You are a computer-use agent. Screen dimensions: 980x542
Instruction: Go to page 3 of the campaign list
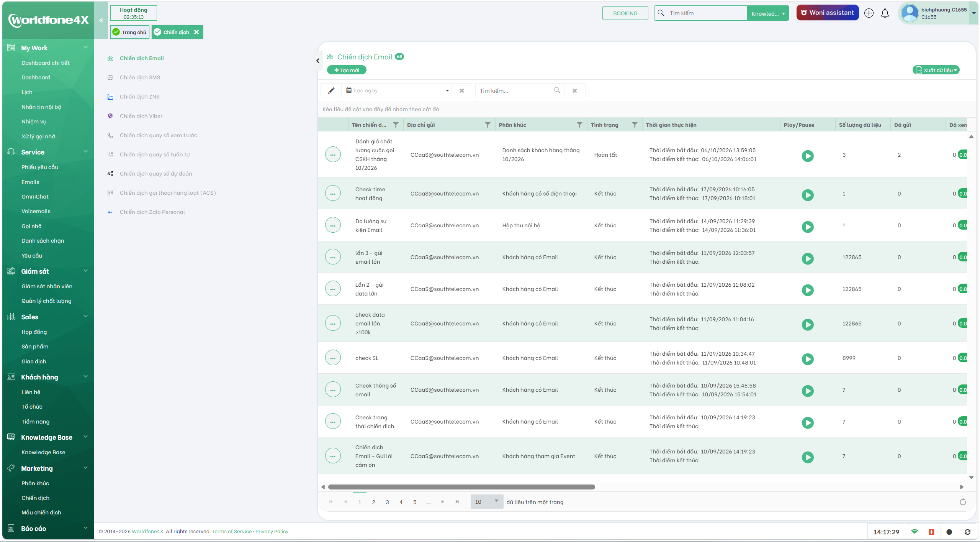pyautogui.click(x=387, y=502)
